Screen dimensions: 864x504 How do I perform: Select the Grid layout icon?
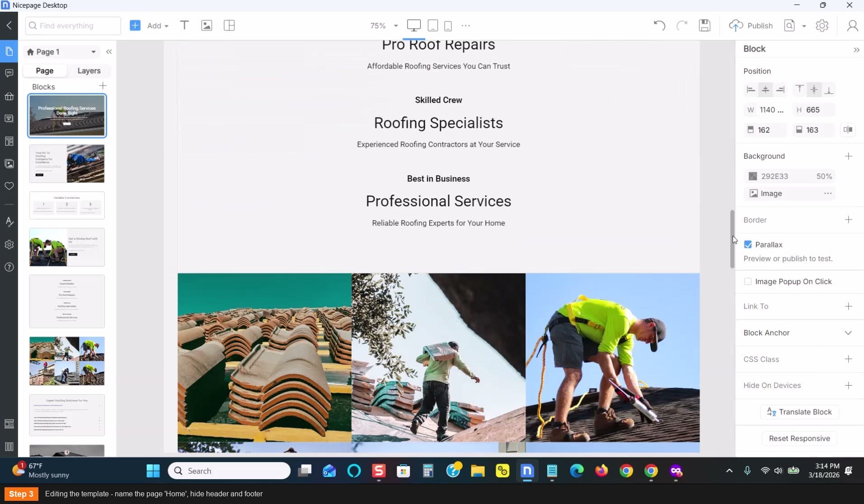click(x=229, y=26)
